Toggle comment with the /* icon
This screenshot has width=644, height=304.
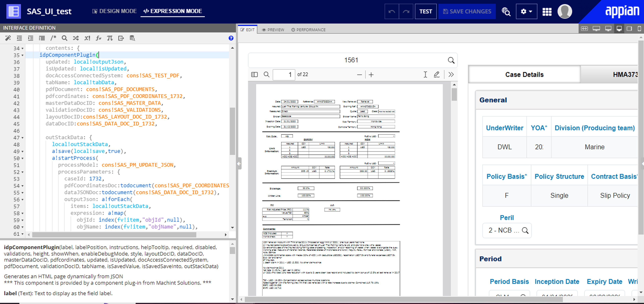pos(53,38)
